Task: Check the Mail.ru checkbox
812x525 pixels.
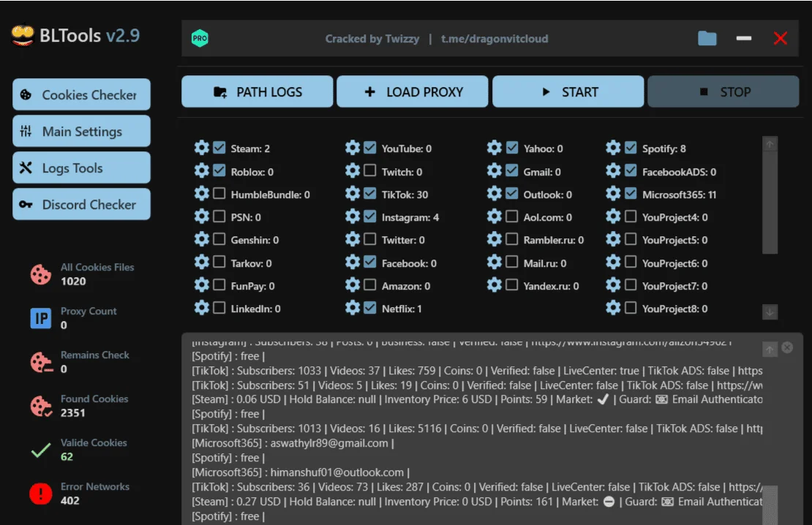Action: point(511,262)
